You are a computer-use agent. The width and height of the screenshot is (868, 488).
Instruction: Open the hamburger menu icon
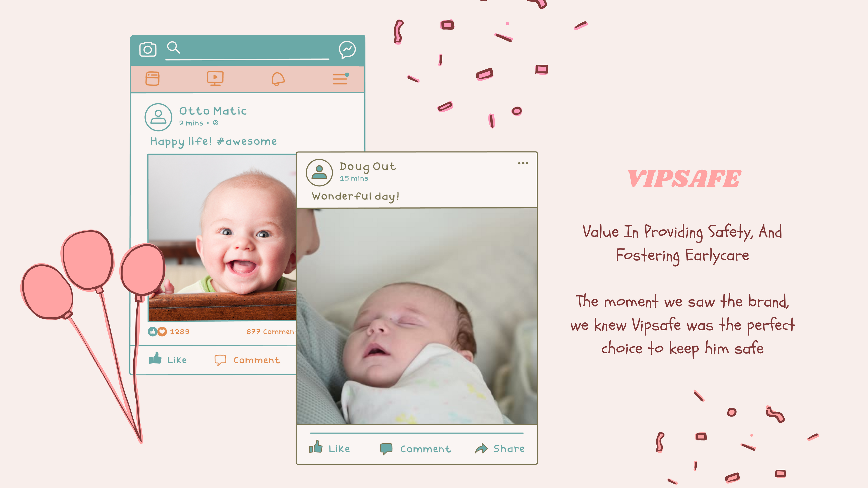coord(340,78)
